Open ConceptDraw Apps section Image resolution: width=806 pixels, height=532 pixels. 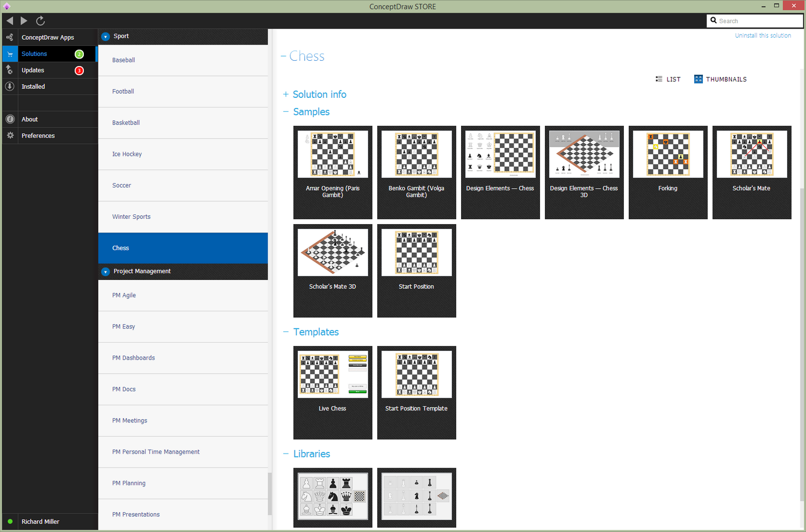click(50, 37)
